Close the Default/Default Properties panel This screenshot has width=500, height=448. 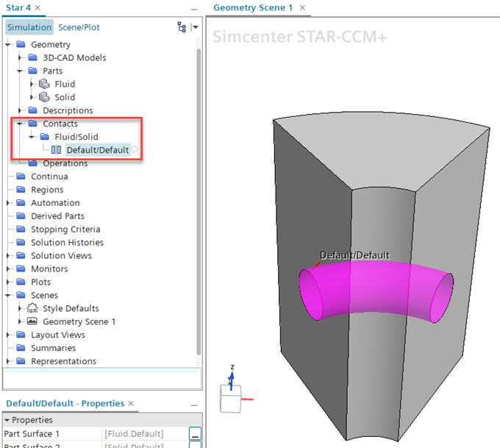[x=132, y=404]
